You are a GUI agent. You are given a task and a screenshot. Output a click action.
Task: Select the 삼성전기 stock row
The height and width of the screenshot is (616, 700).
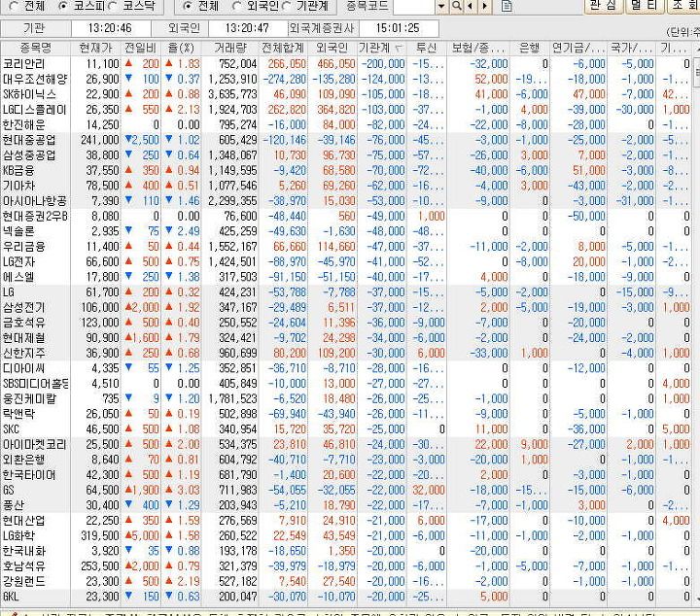346,307
